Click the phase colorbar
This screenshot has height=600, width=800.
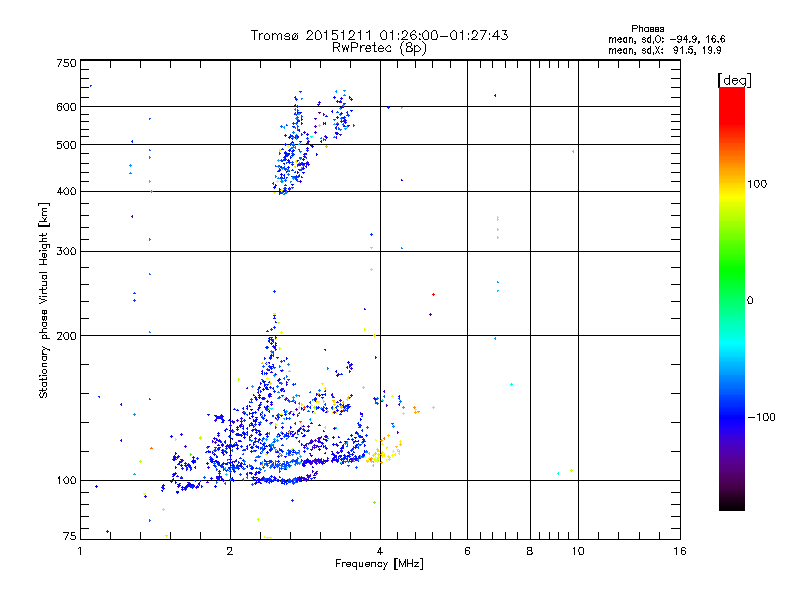click(732, 298)
